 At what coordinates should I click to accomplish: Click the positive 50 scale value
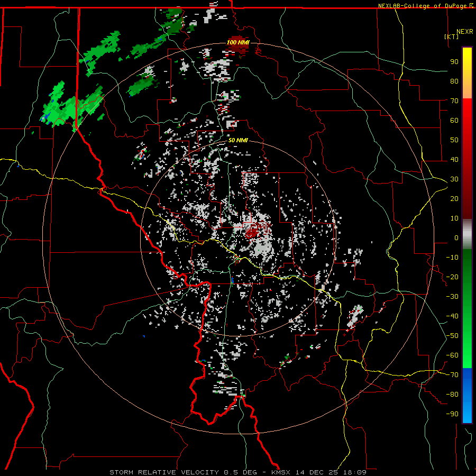pos(454,140)
